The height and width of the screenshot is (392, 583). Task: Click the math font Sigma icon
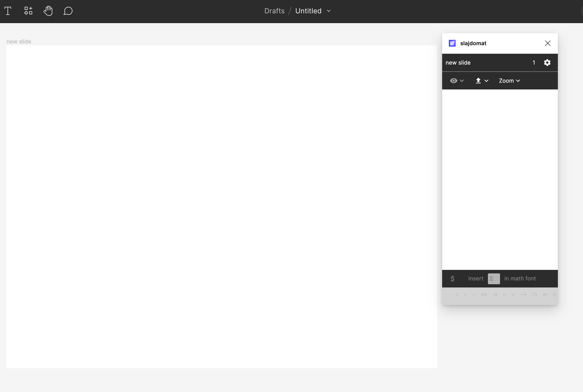494,278
